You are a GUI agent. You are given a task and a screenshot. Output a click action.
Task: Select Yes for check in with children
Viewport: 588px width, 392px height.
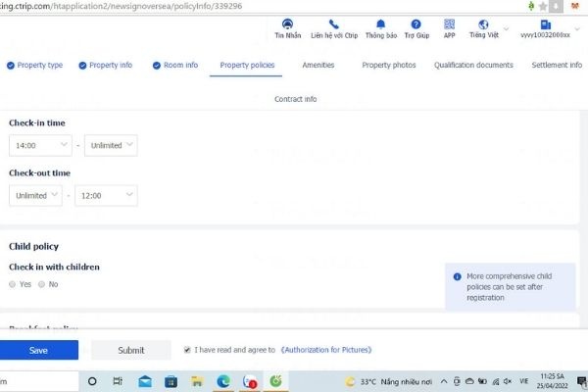13,284
